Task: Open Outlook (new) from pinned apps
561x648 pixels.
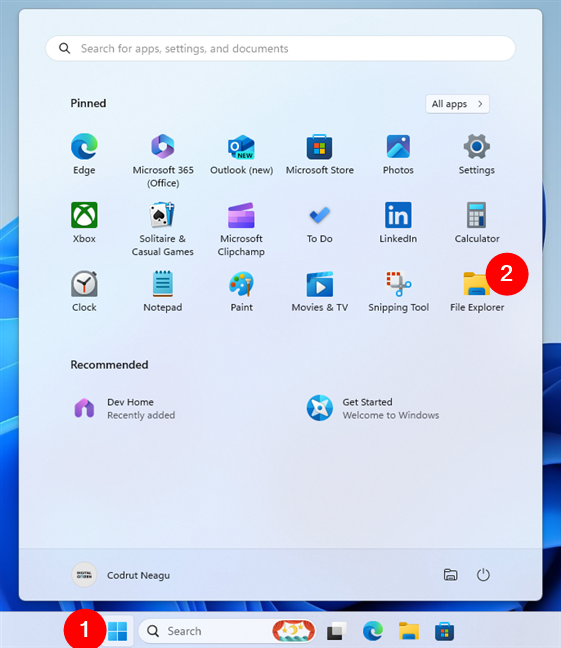Action: [x=241, y=154]
